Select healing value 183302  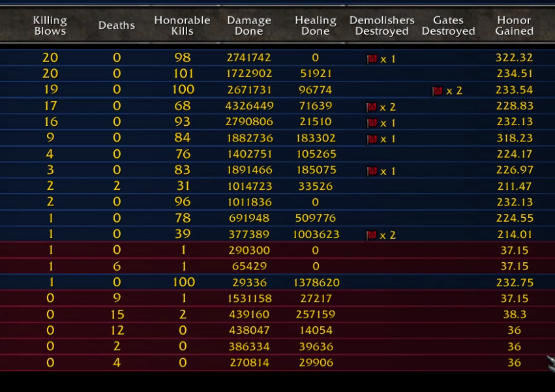pos(316,138)
